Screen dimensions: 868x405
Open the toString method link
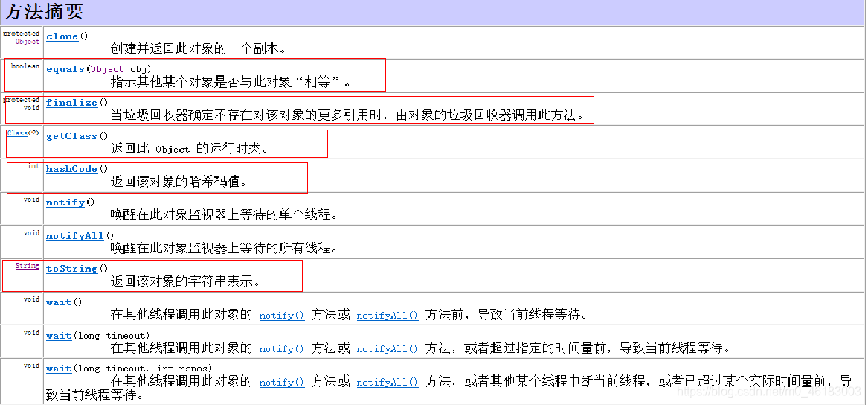click(x=72, y=269)
